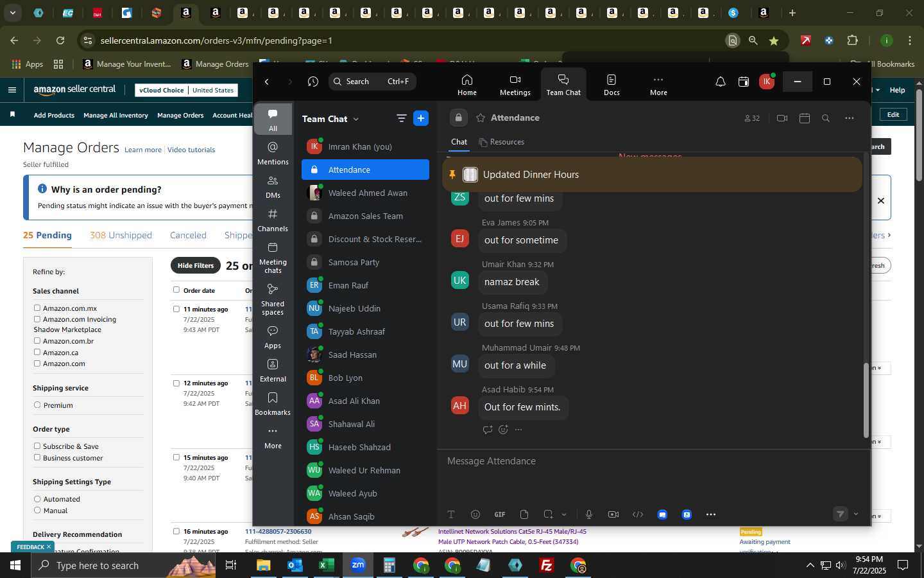924x578 pixels.
Task: Expand the Team Chat dropdown chevron
Action: point(356,119)
